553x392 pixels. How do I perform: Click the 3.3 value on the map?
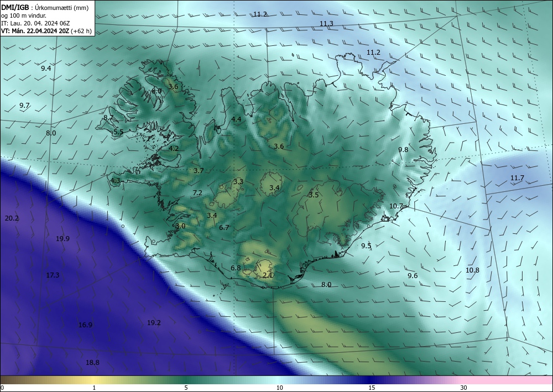238,182
